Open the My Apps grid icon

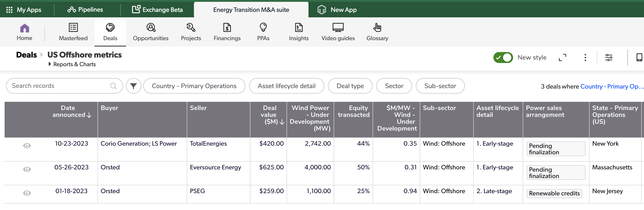[9, 10]
